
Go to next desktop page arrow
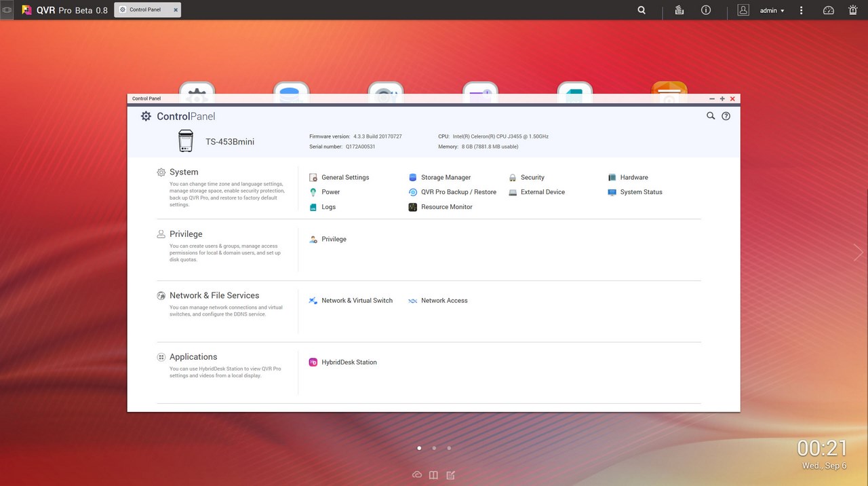click(859, 253)
